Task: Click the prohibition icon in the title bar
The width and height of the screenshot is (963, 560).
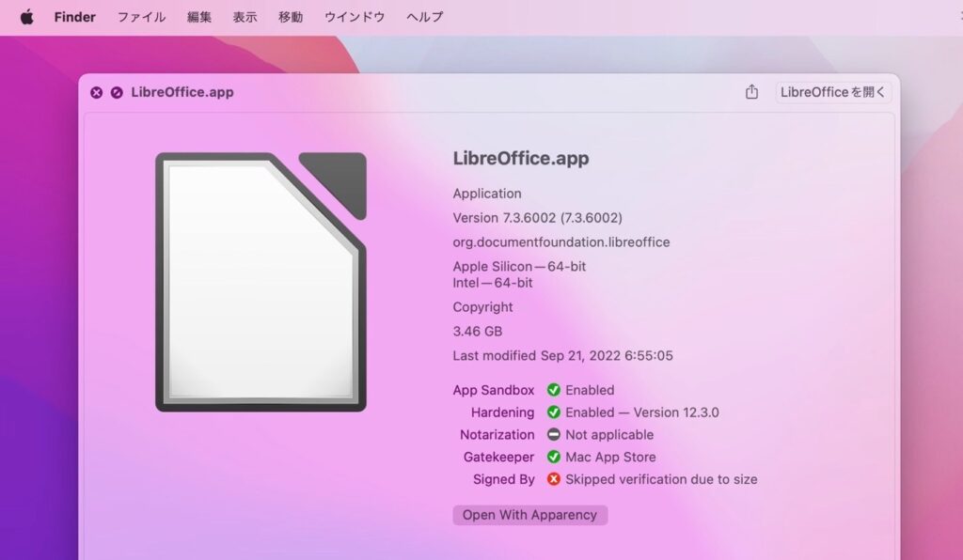Action: [117, 92]
